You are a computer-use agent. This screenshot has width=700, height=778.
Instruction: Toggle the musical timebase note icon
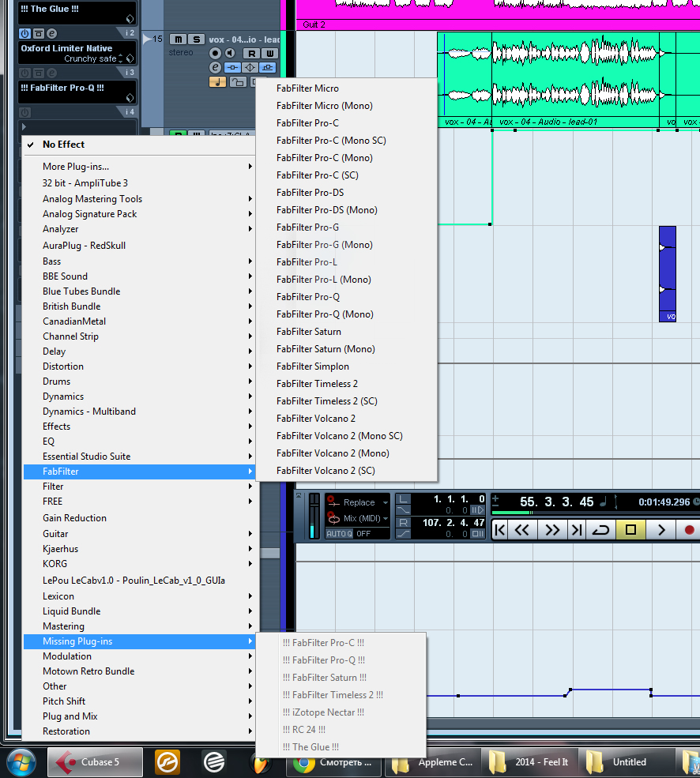217,82
